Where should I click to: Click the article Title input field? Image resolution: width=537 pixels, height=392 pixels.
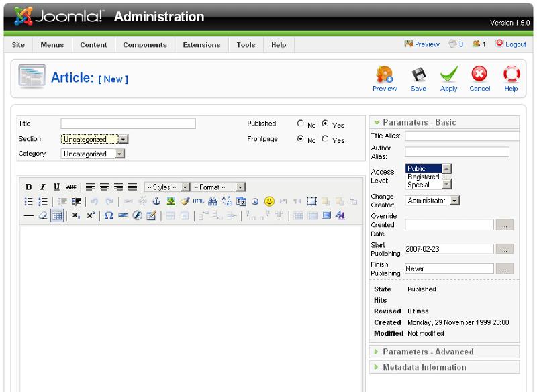128,124
